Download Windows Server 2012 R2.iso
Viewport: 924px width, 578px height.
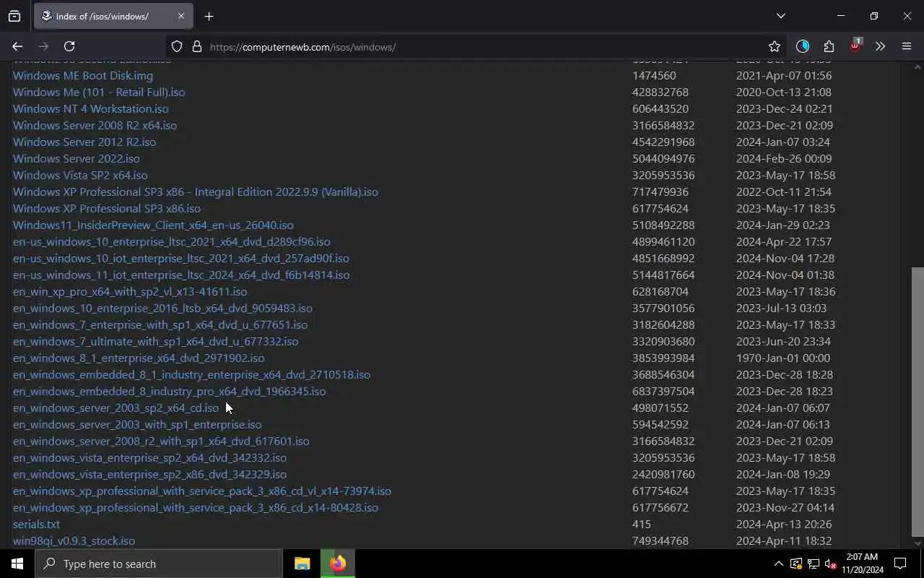(84, 142)
